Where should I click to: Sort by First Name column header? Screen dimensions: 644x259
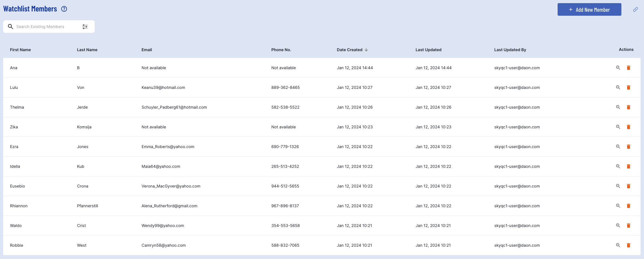point(20,50)
